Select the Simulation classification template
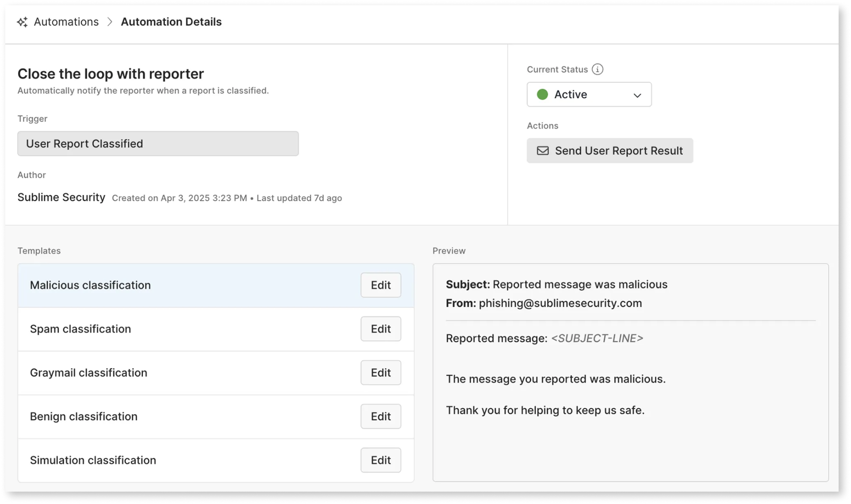The height and width of the screenshot is (504, 851). pyautogui.click(x=93, y=460)
